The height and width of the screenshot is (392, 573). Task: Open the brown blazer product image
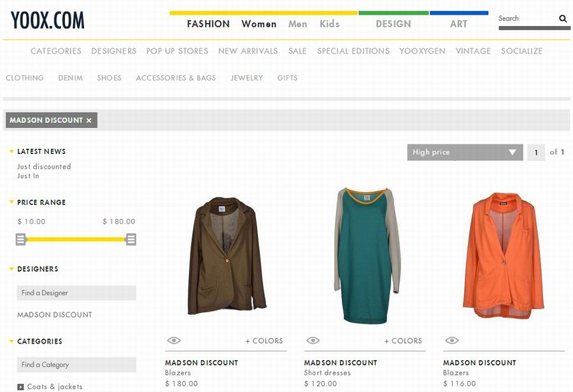(x=227, y=256)
